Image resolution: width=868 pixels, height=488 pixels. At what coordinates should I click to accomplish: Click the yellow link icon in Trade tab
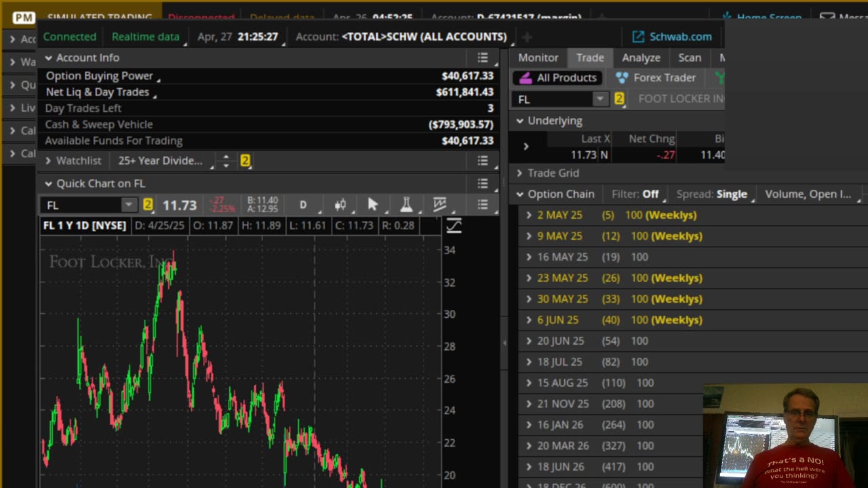click(x=619, y=99)
